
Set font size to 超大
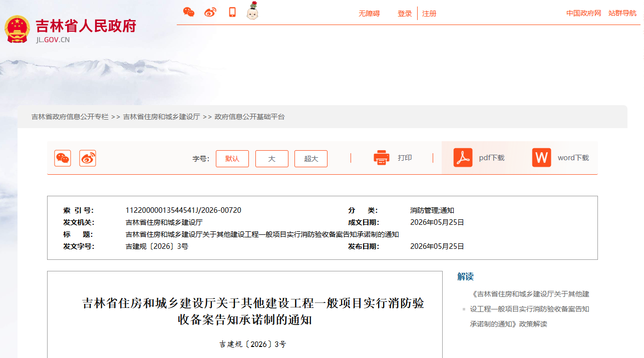point(311,159)
